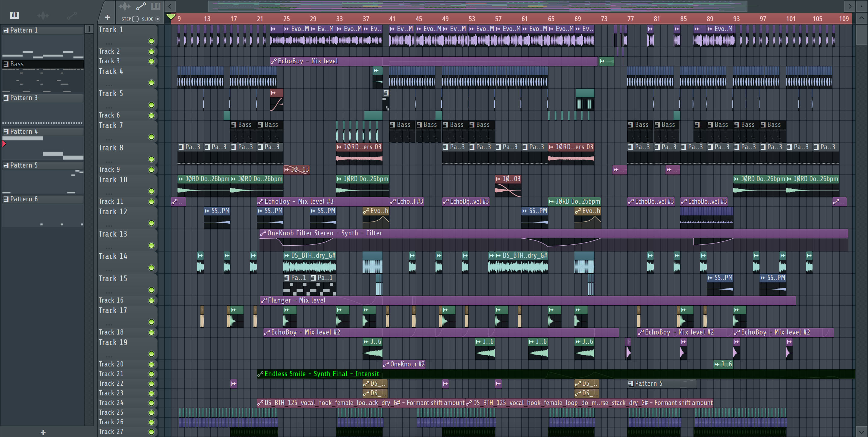868x437 pixels.
Task: Select Pattern 5 in the picker
Action: coord(43,165)
